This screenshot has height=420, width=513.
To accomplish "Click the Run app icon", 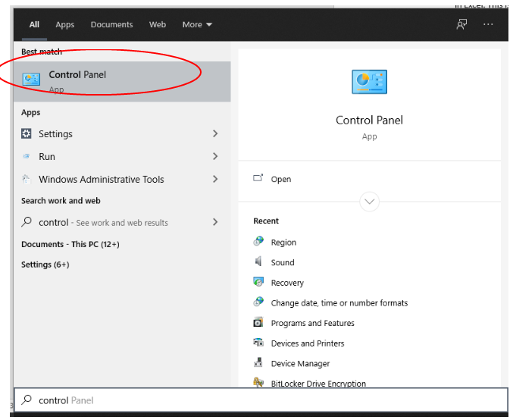I will point(27,157).
